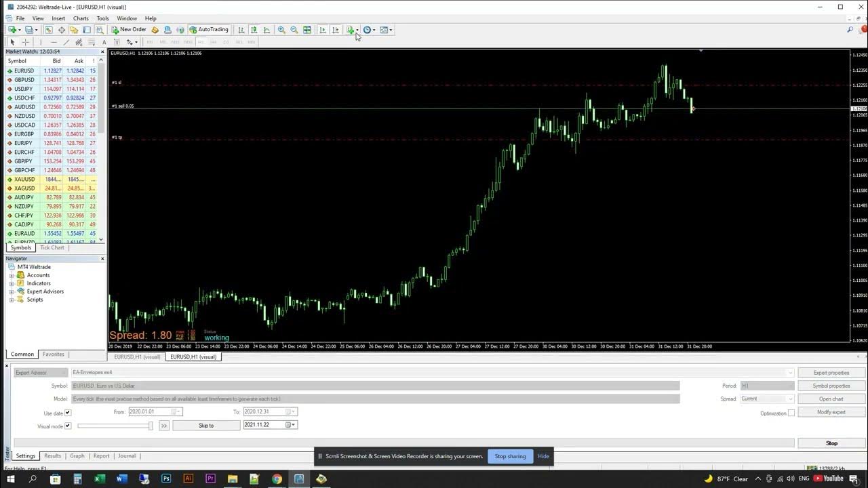Toggle the Use date checkbox
Viewport: 868px width, 488px height.
68,413
